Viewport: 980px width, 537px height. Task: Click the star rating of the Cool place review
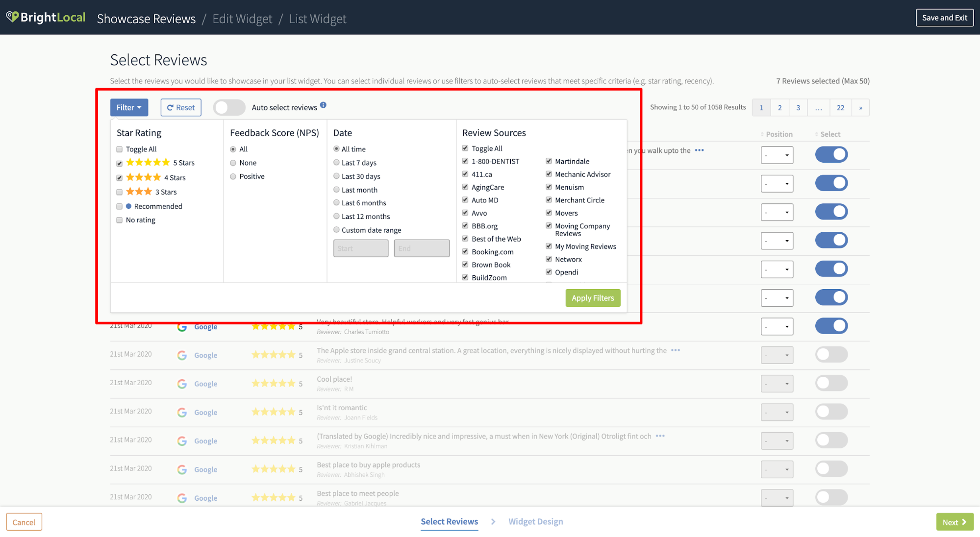click(x=274, y=383)
